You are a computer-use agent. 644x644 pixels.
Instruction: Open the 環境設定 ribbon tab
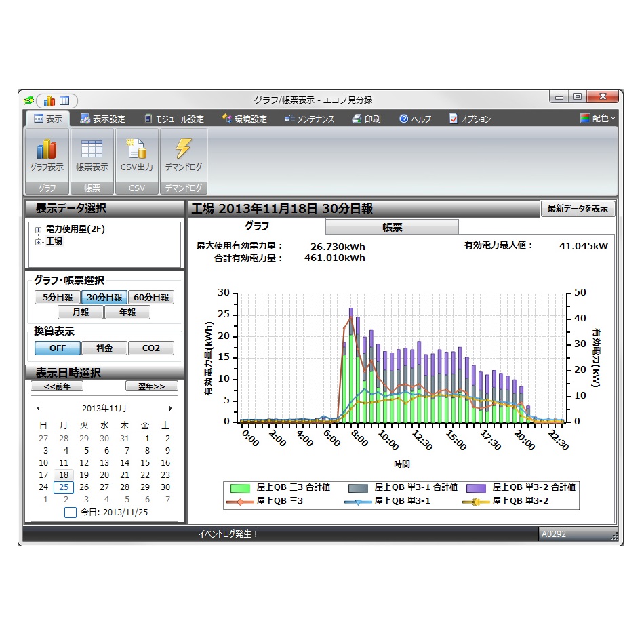pyautogui.click(x=244, y=119)
